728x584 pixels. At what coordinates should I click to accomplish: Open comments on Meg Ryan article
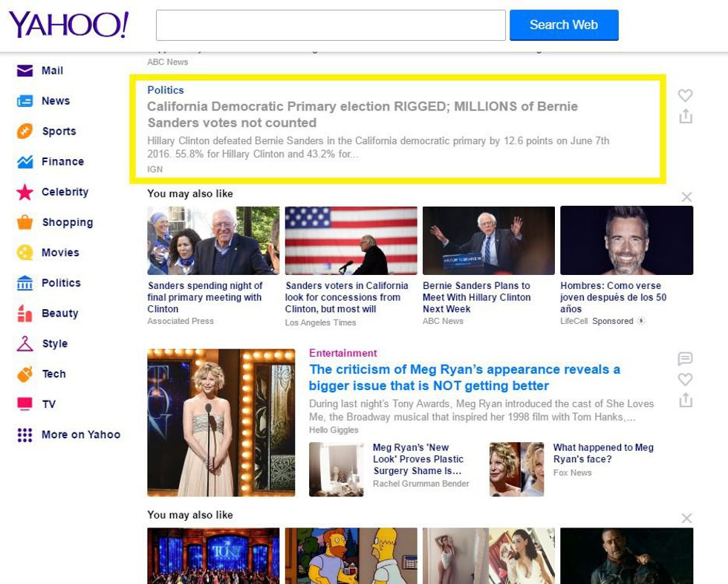(x=686, y=359)
